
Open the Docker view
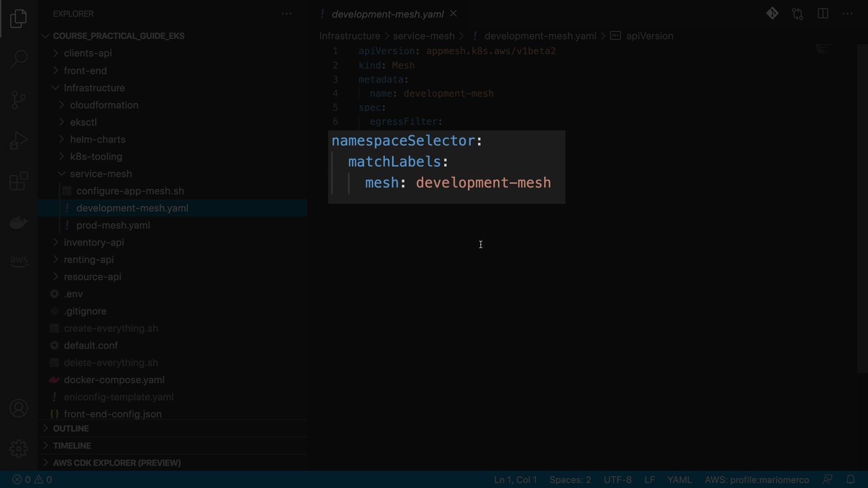pyautogui.click(x=19, y=222)
